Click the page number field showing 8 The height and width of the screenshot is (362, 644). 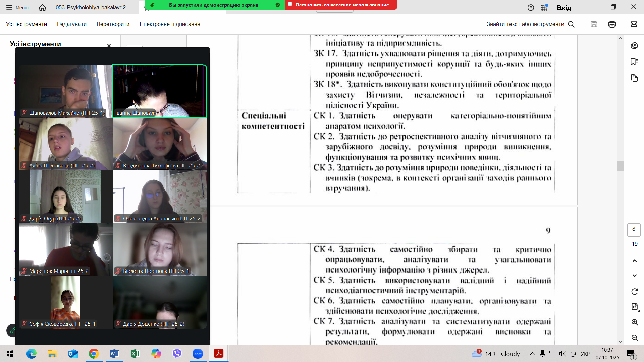pos(634,229)
